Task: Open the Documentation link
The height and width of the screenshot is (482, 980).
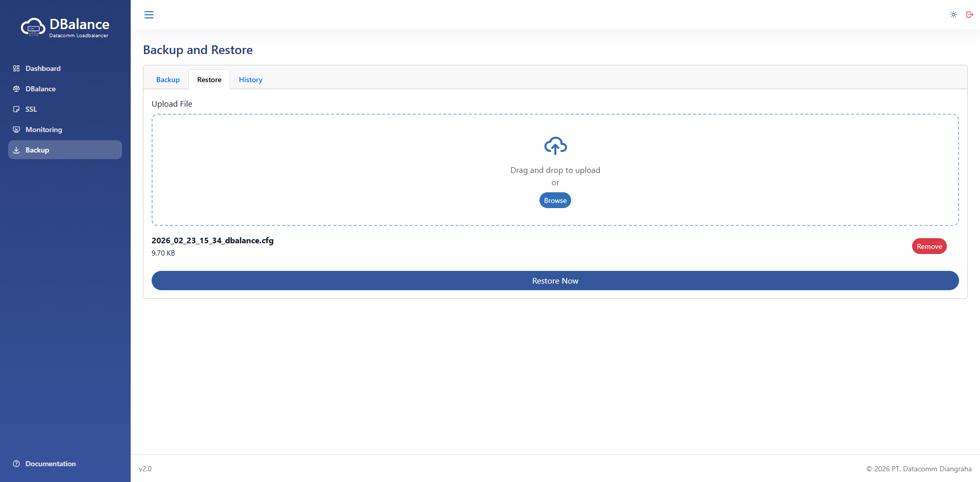Action: click(51, 464)
